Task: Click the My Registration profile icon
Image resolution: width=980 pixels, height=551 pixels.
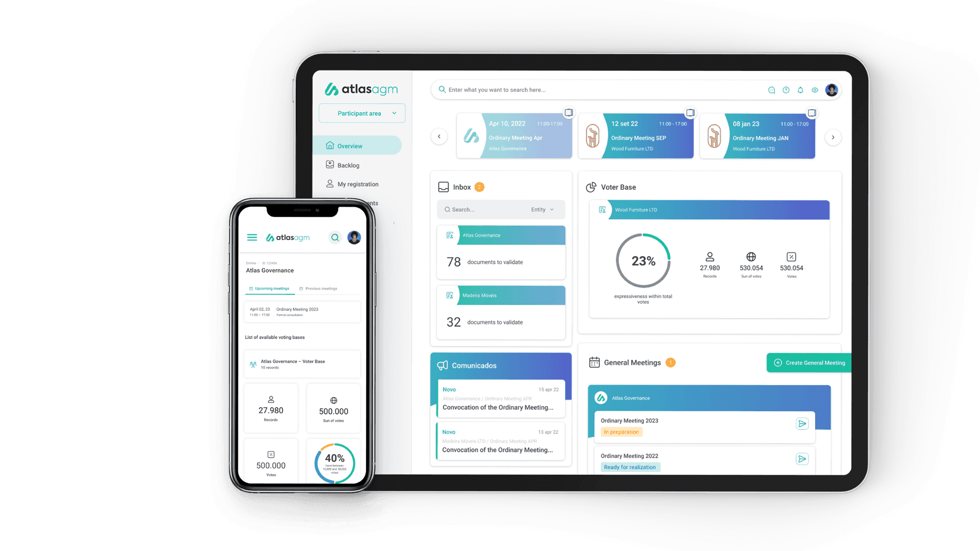Action: tap(329, 184)
